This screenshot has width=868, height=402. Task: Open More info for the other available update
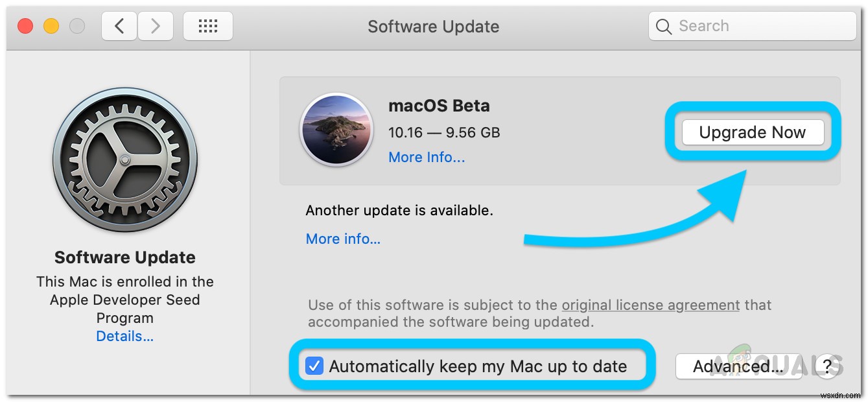click(343, 239)
